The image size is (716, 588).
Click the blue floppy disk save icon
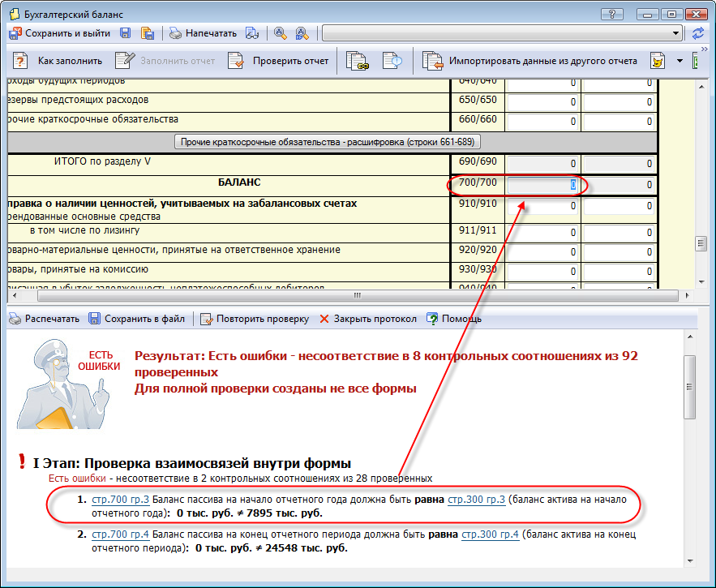coord(125,33)
